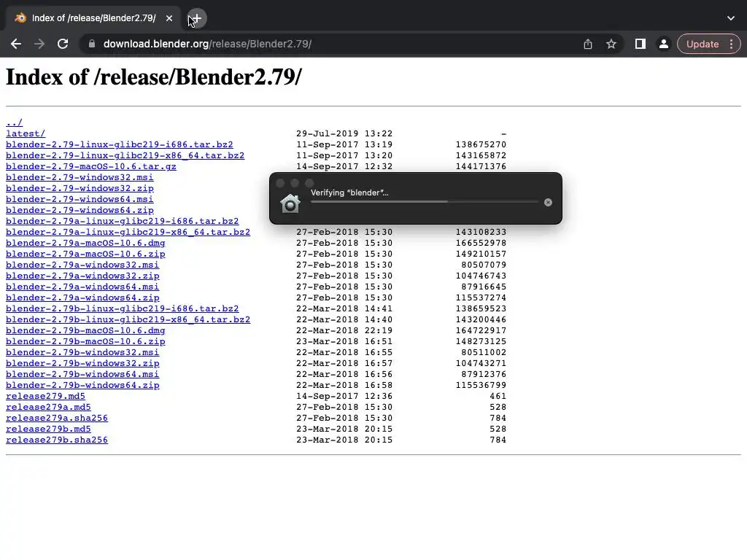Open release279a.md5 checksum file
Screen dimensions: 747x560
pyautogui.click(x=48, y=407)
